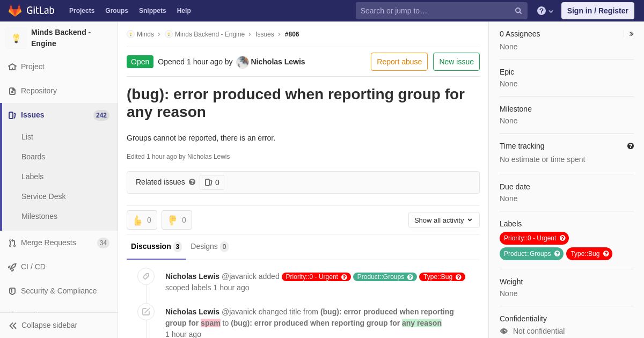
Task: Open Show all activity dropdown
Action: [x=444, y=220]
